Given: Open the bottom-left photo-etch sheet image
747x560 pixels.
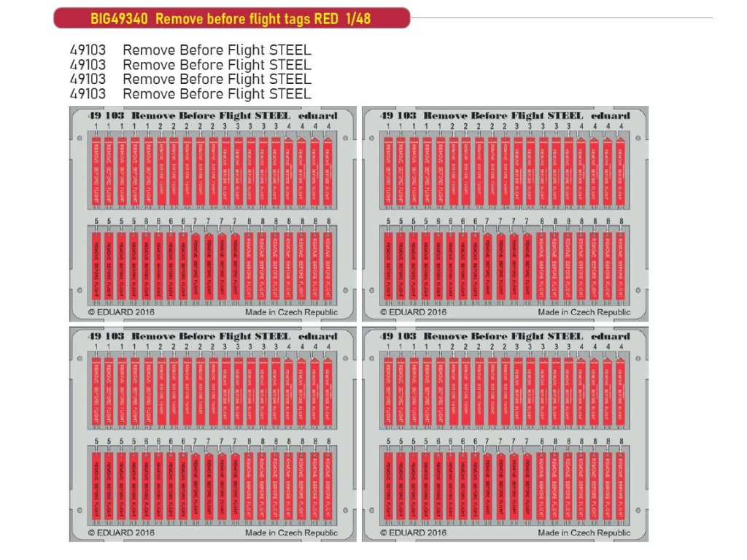Looking at the screenshot, I should click(213, 435).
